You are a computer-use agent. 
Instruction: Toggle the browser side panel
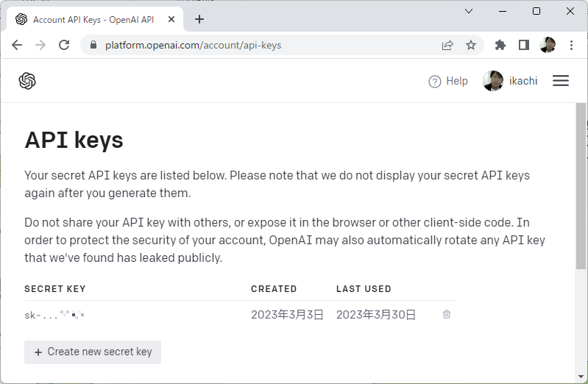coord(524,45)
